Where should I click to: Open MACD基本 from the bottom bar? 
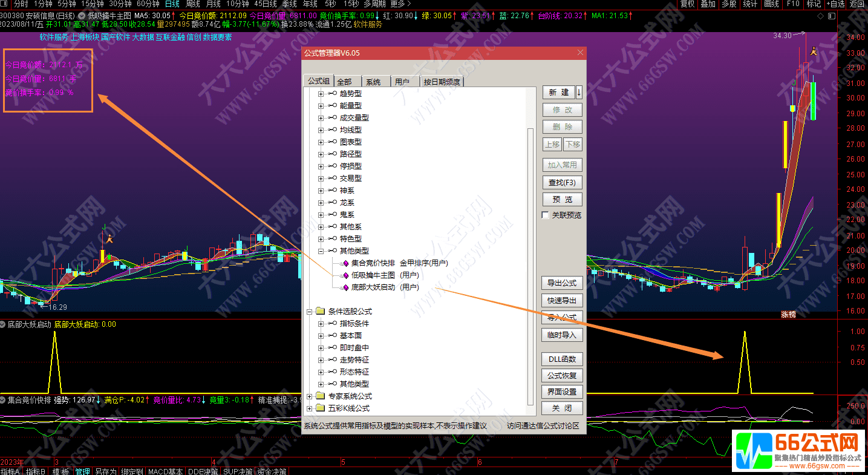[x=165, y=470]
